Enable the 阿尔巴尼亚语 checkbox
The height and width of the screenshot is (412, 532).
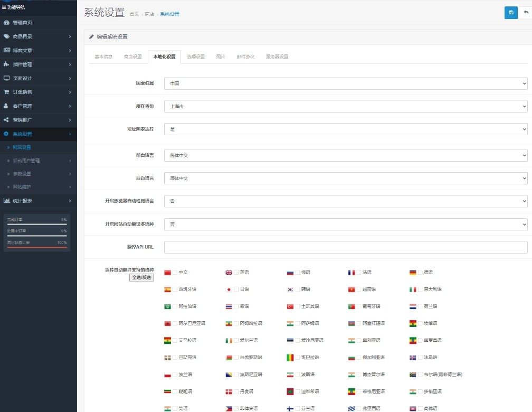pyautogui.click(x=175, y=323)
